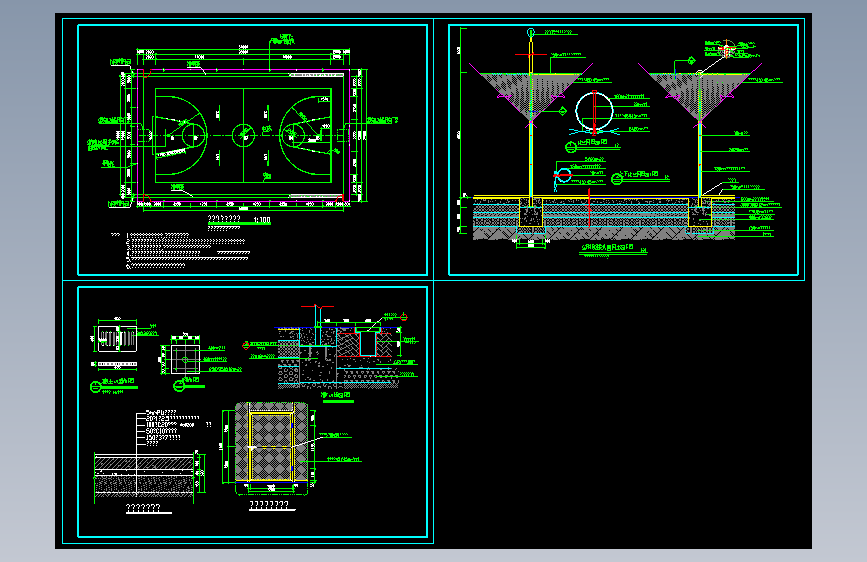Click the large white circle detail in the section drawing
This screenshot has height=562, width=867.
pyautogui.click(x=594, y=111)
